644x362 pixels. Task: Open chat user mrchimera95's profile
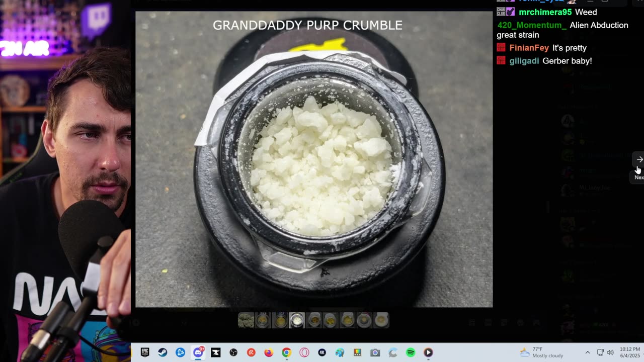(545, 12)
